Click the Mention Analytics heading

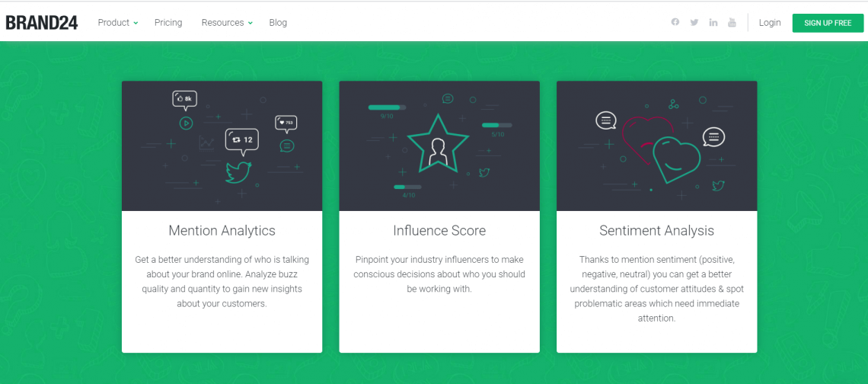tap(222, 231)
